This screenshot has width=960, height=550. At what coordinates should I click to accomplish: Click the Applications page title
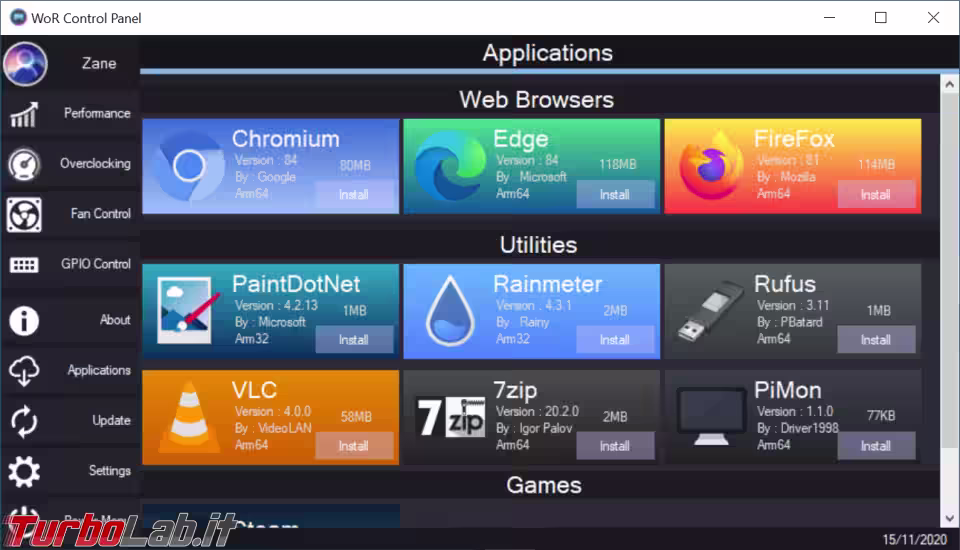coord(547,53)
